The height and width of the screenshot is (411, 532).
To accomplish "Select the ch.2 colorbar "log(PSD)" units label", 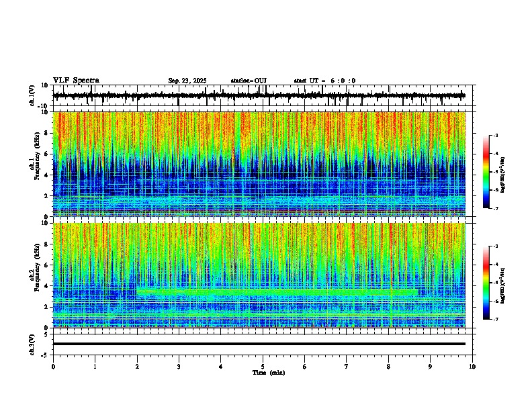I will pos(503,285).
